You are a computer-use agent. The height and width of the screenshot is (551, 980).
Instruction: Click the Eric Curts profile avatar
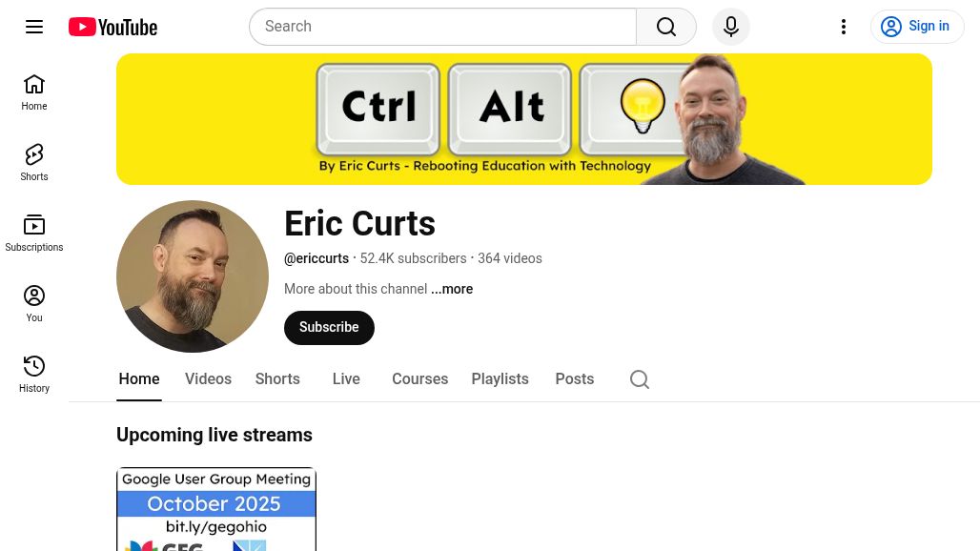[x=192, y=275]
